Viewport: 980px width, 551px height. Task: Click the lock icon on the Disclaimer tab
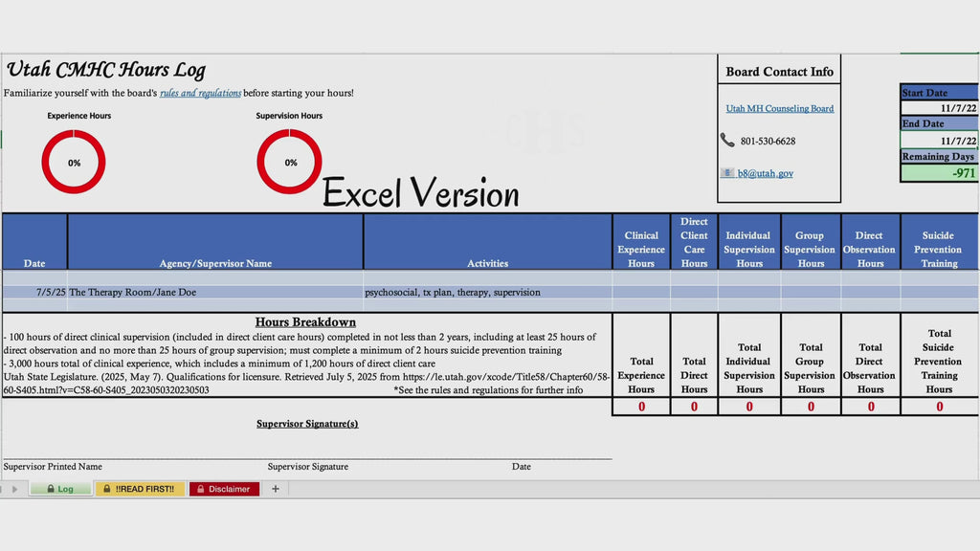[201, 489]
